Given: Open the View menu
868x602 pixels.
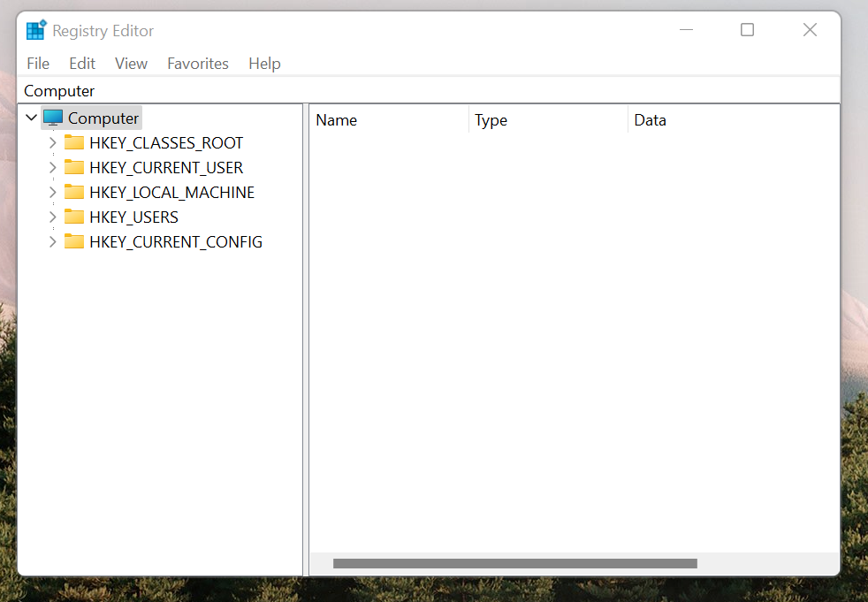Looking at the screenshot, I should [x=131, y=64].
